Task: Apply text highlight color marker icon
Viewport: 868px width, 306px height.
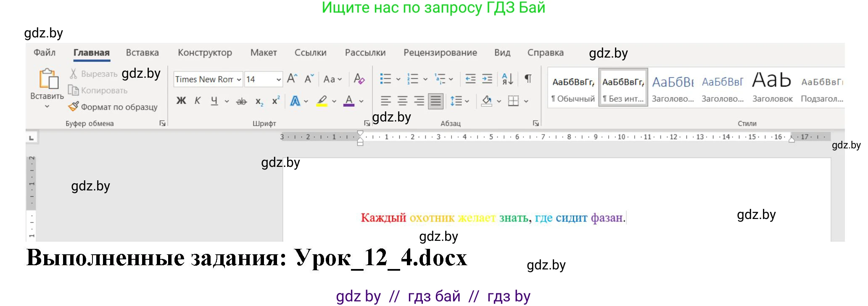Action: pyautogui.click(x=322, y=101)
